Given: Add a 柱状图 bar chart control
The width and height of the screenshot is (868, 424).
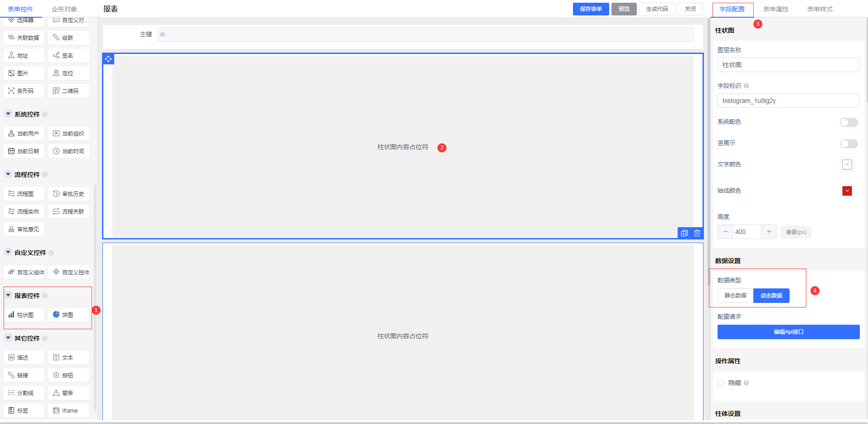Looking at the screenshot, I should pos(24,315).
